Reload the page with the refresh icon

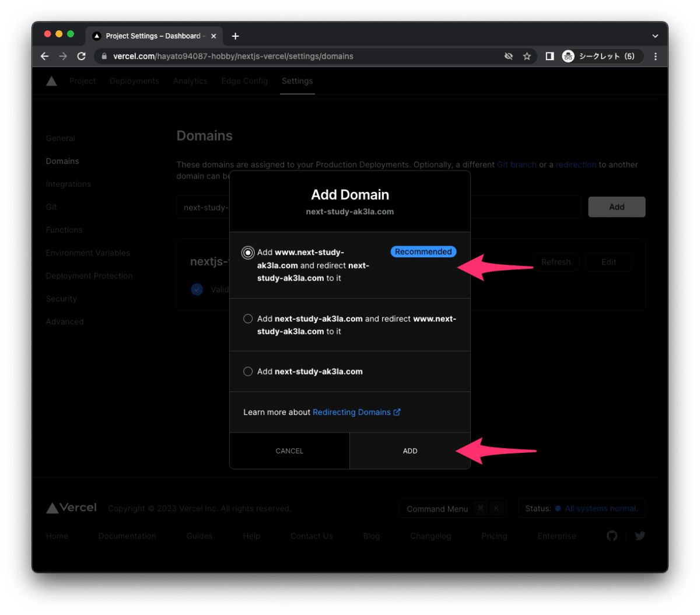(x=82, y=56)
